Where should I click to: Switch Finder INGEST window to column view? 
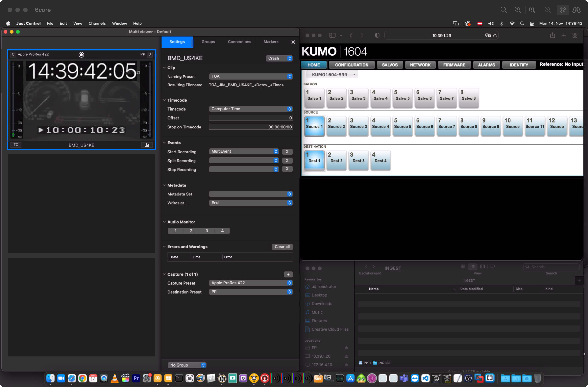[482, 267]
